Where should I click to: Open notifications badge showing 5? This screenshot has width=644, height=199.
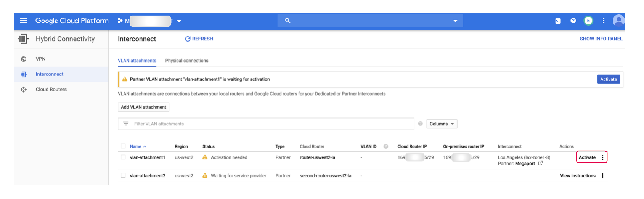pos(588,21)
